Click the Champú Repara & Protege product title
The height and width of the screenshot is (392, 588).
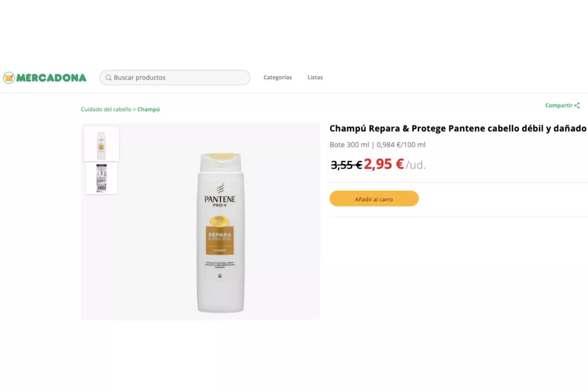[458, 129]
